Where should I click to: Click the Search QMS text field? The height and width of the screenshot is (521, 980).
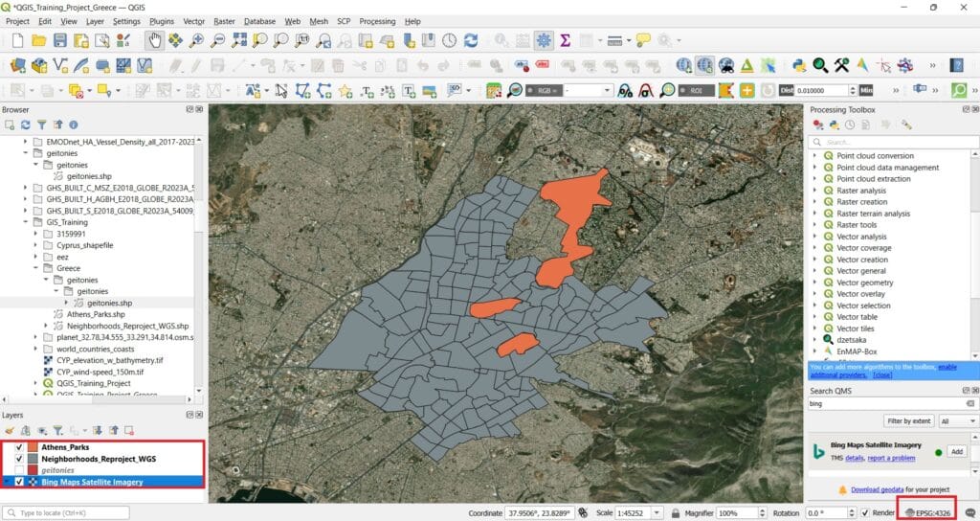coord(892,403)
